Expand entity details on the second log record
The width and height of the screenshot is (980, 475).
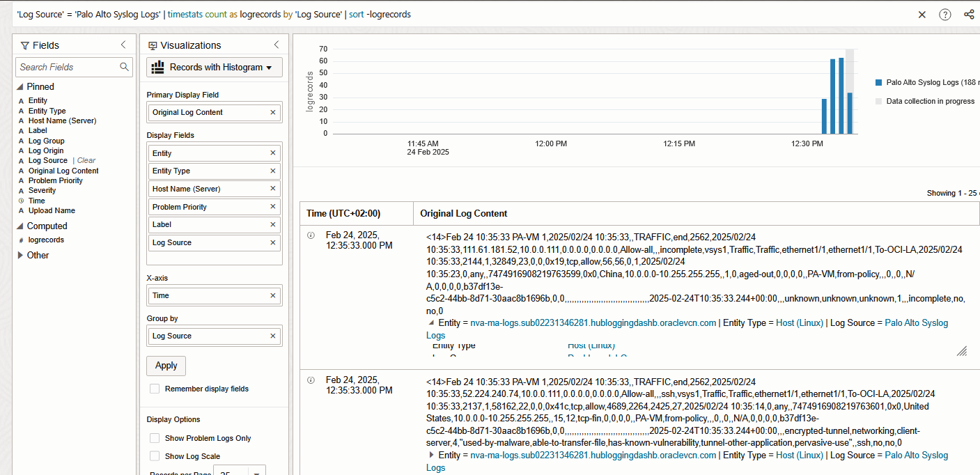pos(431,455)
